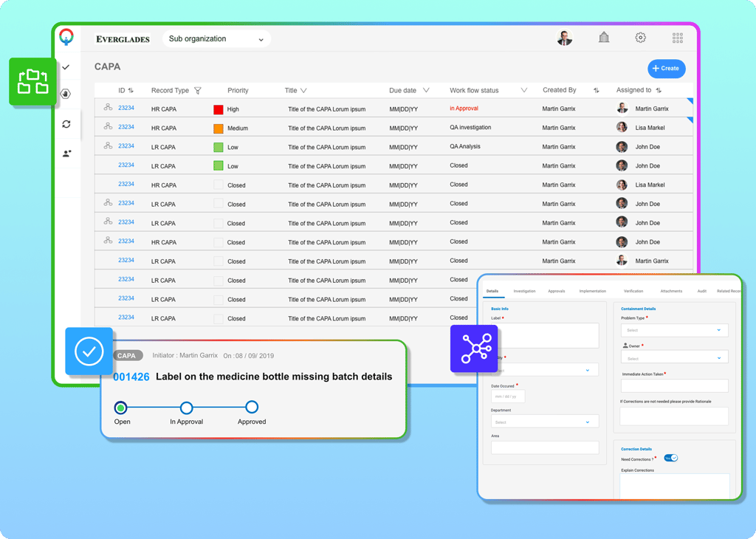Screen dimensions: 756x539
Task: Click blue corner flag on QA investigation row
Action: click(690, 120)
